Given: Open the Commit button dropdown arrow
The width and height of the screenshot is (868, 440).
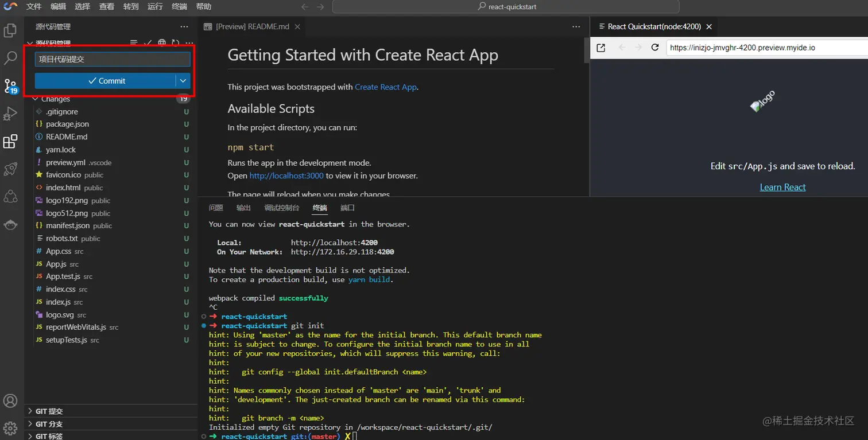Looking at the screenshot, I should (183, 81).
